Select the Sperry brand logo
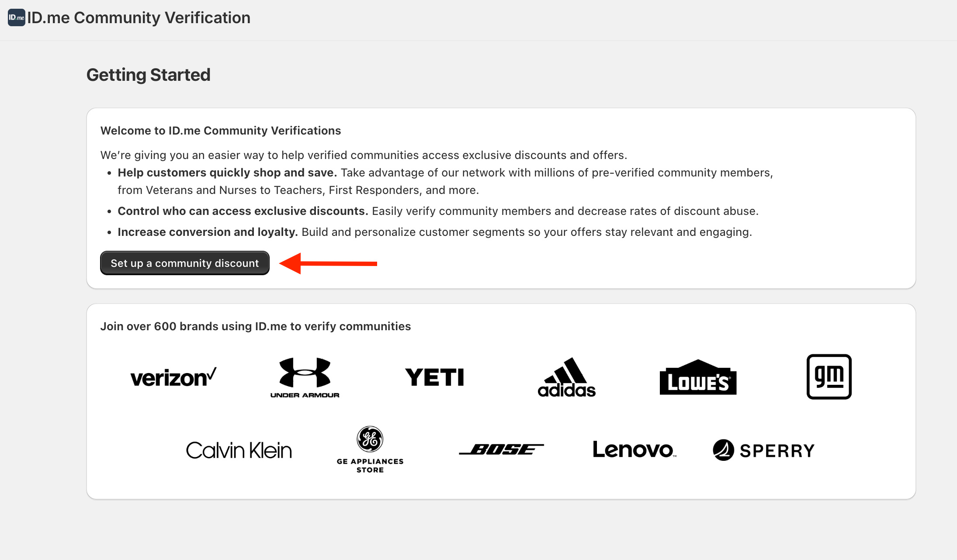957x560 pixels. click(763, 449)
